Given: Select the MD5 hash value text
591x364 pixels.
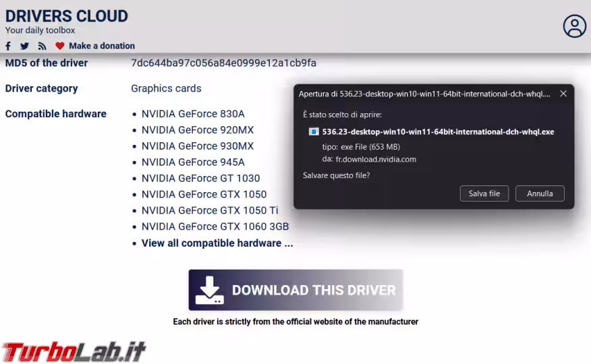Looking at the screenshot, I should point(223,63).
